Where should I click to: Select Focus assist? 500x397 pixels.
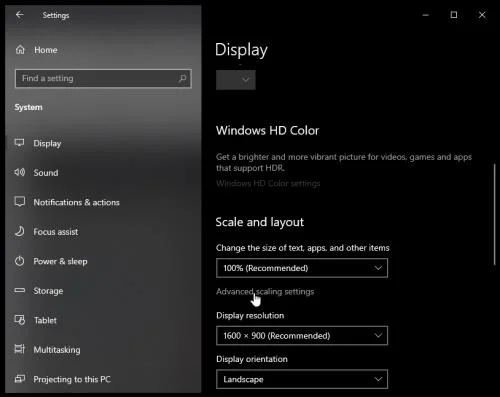pyautogui.click(x=103, y=232)
